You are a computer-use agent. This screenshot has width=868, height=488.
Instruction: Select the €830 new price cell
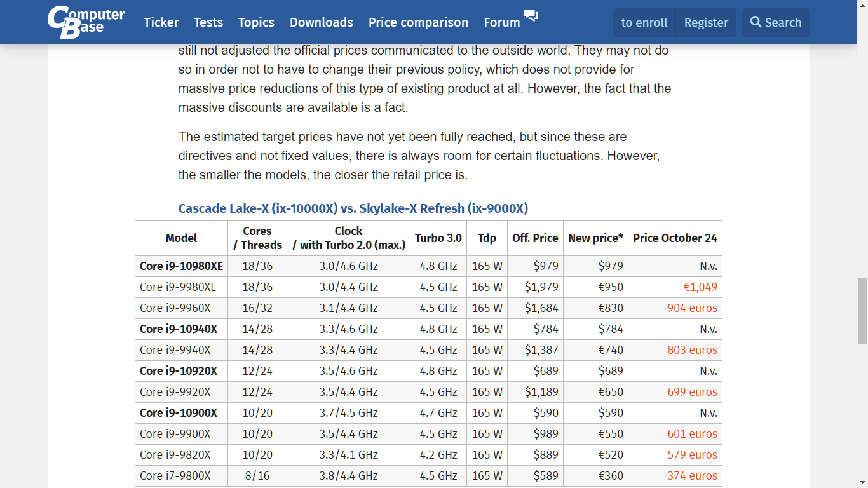click(x=595, y=308)
